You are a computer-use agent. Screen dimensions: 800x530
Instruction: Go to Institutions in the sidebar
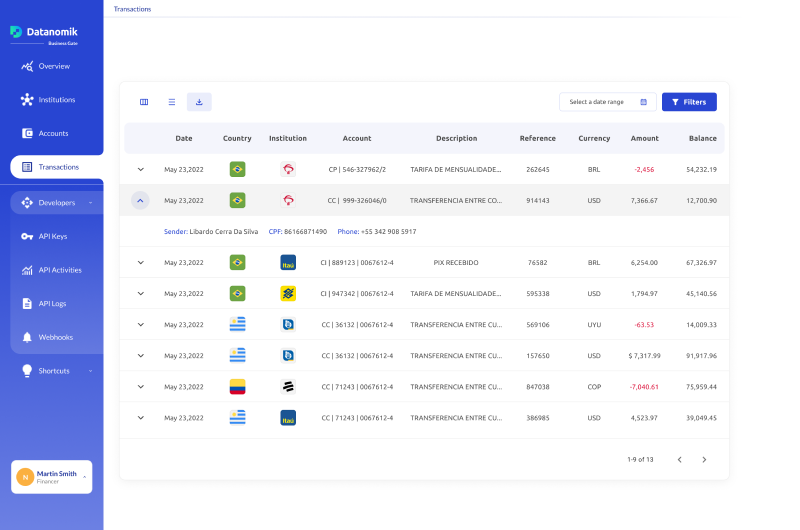click(48, 99)
